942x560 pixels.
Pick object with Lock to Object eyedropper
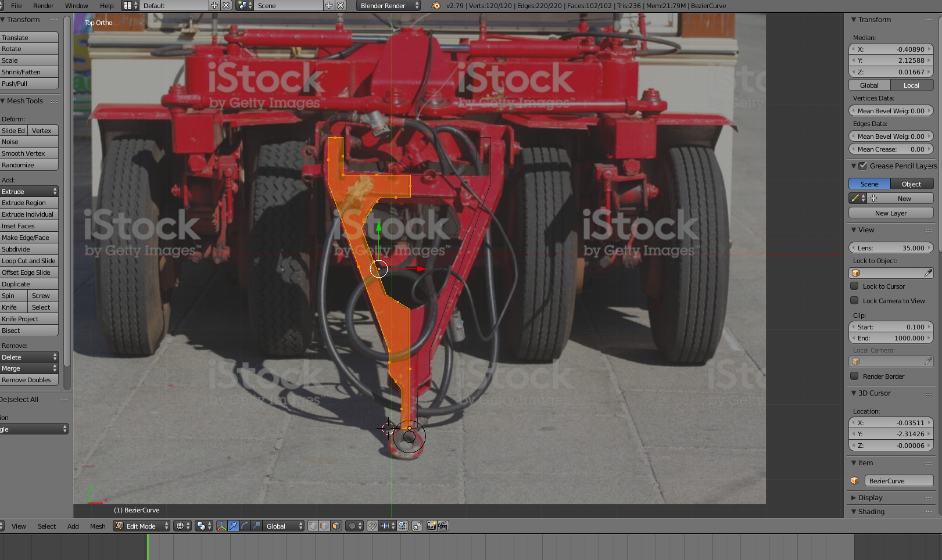[x=928, y=273]
